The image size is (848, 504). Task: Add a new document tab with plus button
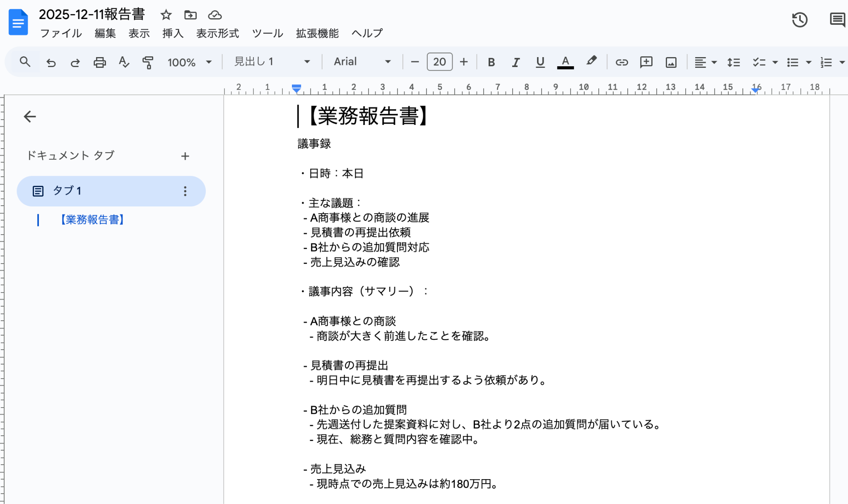coord(185,156)
